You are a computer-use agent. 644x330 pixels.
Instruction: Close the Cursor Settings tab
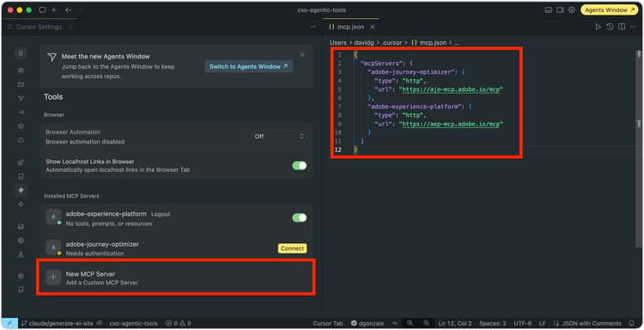[70, 27]
